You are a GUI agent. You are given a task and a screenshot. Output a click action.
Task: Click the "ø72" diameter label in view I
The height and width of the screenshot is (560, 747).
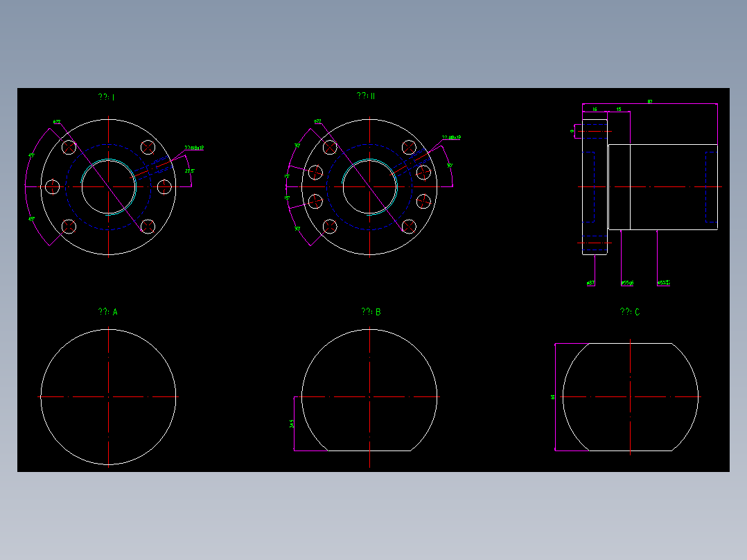coord(57,122)
